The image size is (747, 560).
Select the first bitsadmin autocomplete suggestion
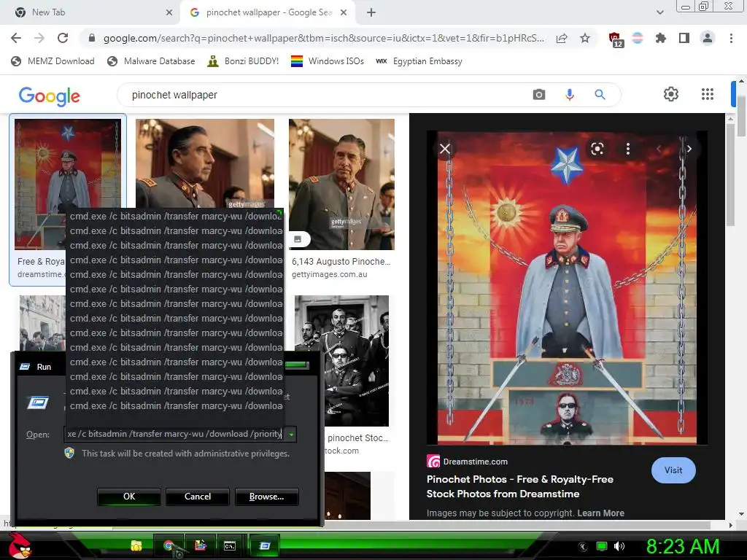[x=176, y=216]
